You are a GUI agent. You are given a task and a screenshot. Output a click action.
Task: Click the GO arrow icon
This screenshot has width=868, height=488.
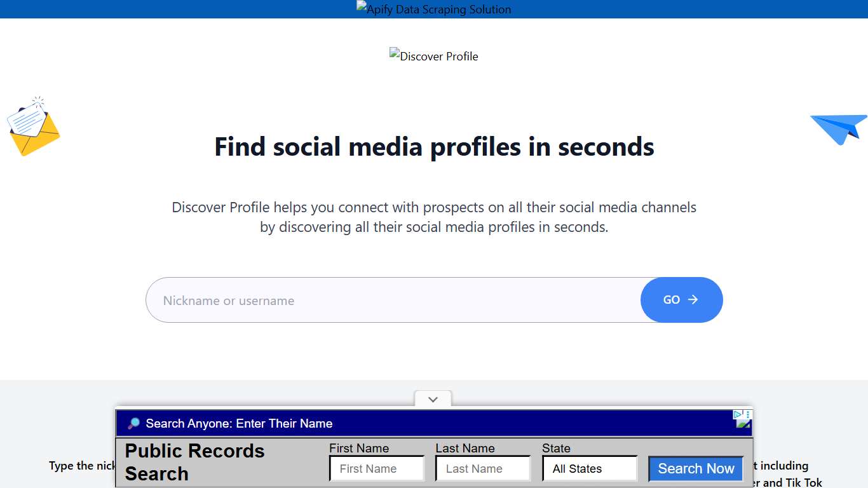point(693,299)
